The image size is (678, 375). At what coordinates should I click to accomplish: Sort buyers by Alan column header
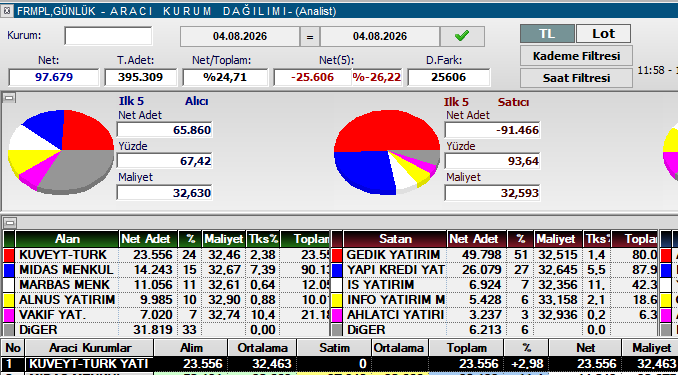pyautogui.click(x=67, y=239)
